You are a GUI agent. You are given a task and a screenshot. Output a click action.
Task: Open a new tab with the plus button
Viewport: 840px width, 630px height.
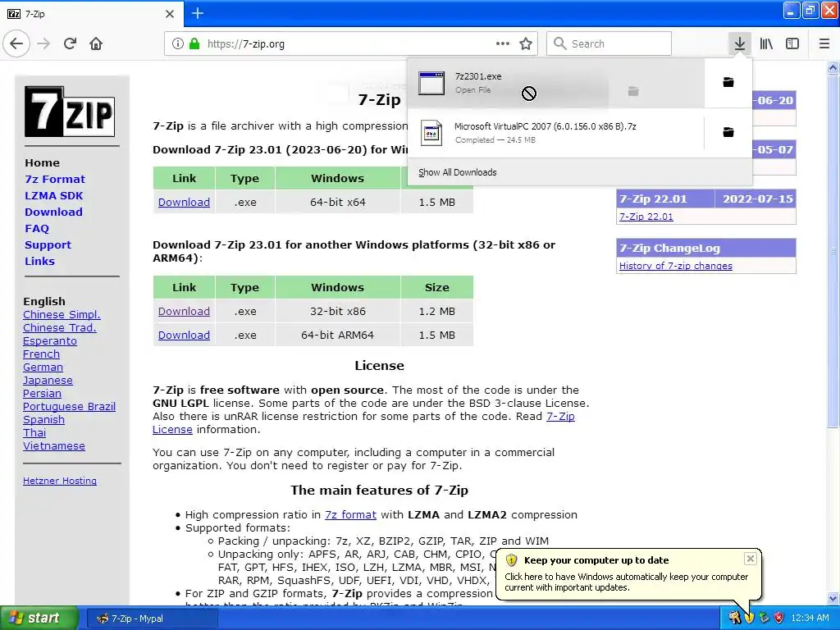(x=198, y=13)
